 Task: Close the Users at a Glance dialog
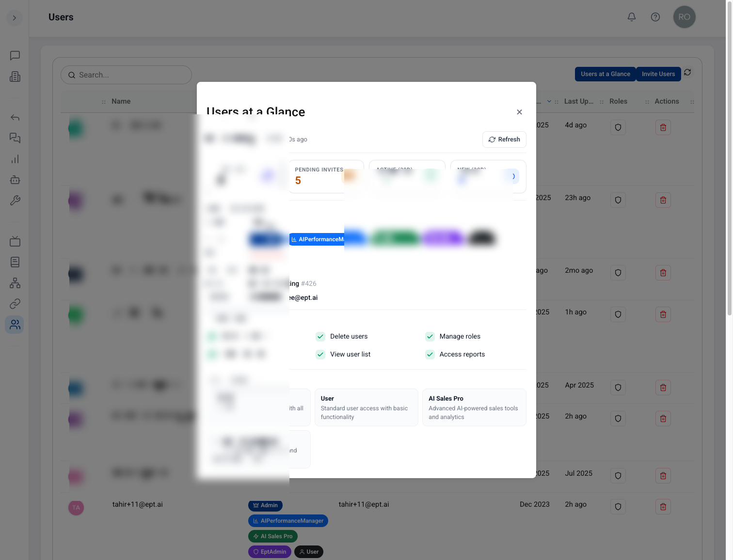point(519,112)
